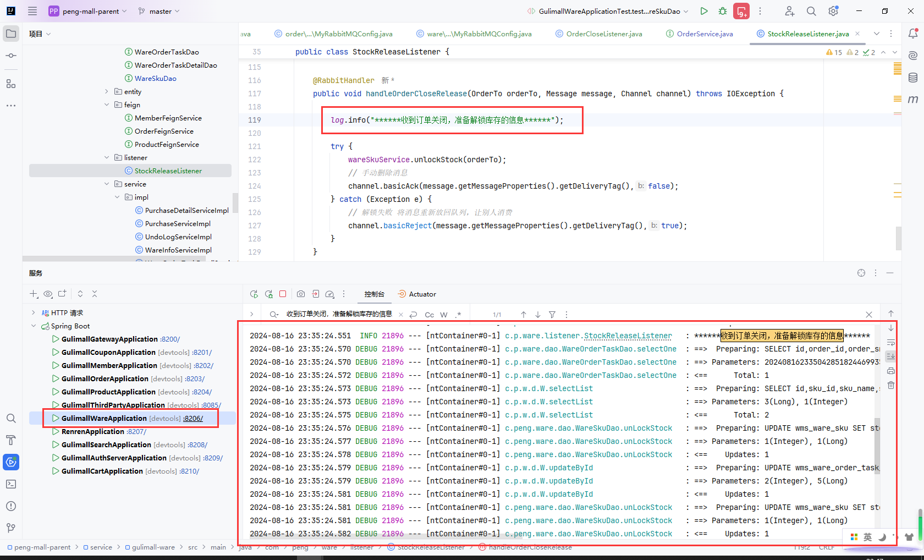Close the StockReleaseListener.java tab
This screenshot has height=560, width=924.
coord(857,34)
